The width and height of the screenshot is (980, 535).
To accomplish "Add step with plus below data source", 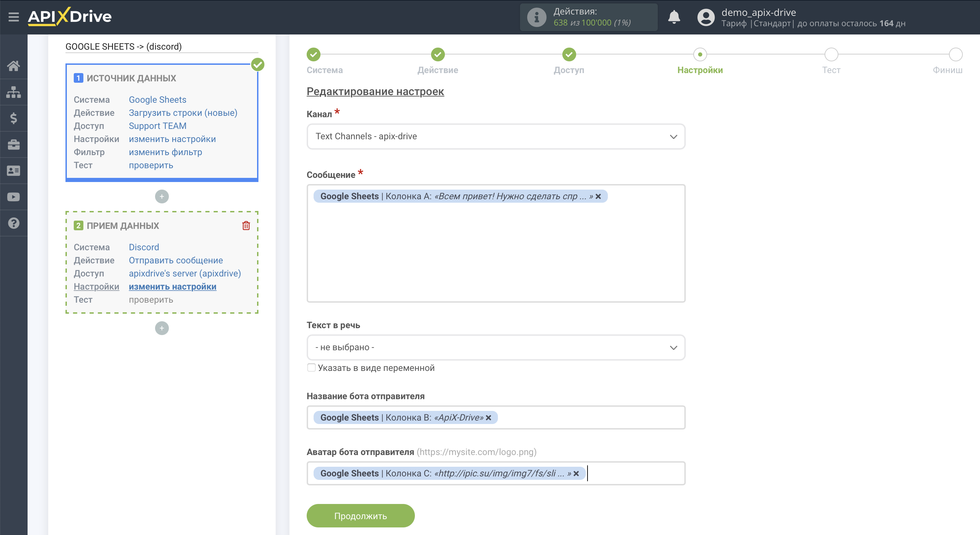I will (x=162, y=197).
